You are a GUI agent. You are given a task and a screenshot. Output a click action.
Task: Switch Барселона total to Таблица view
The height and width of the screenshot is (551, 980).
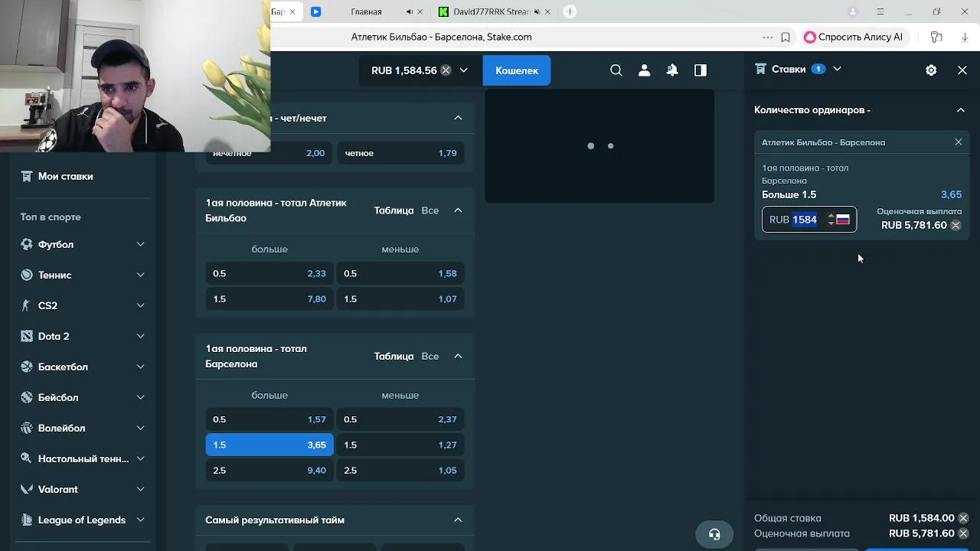(394, 356)
